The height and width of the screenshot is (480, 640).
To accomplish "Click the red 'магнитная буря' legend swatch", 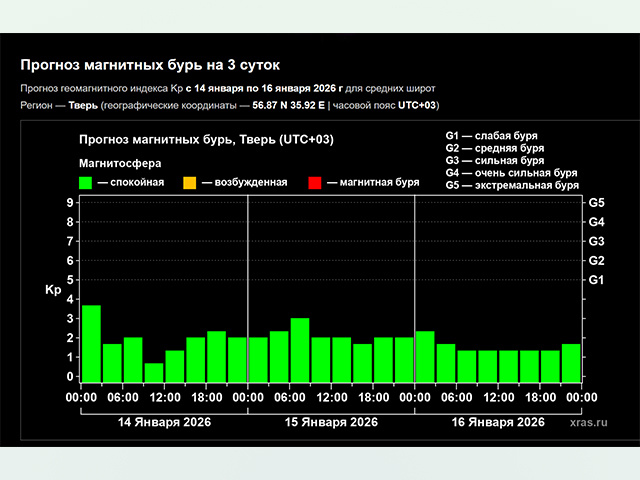I will [315, 183].
